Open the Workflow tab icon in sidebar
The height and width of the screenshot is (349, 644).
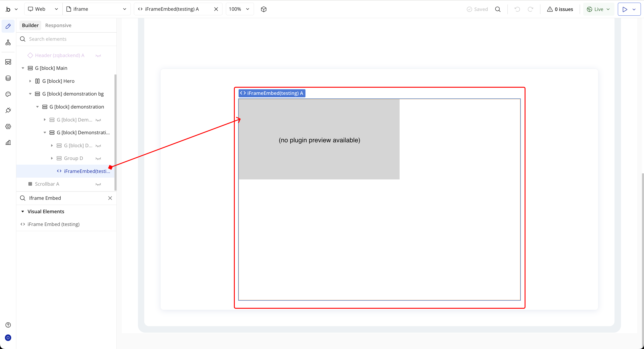(x=8, y=42)
